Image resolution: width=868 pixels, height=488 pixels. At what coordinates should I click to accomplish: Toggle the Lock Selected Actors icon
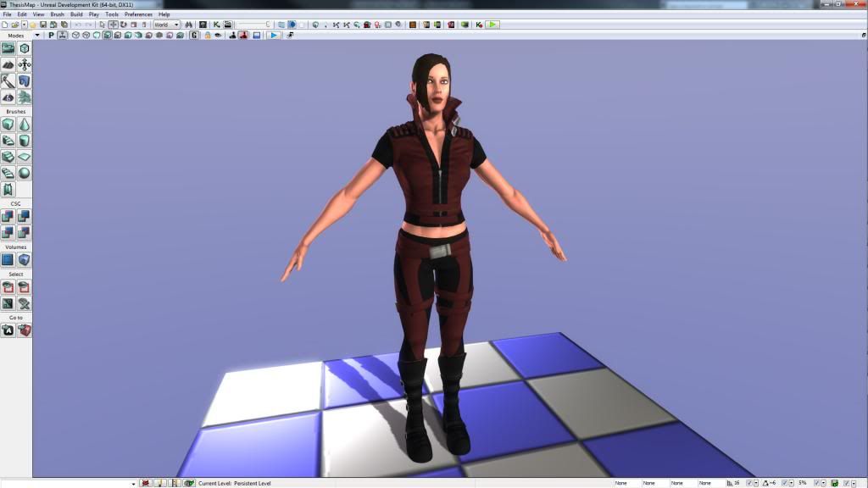(x=207, y=36)
